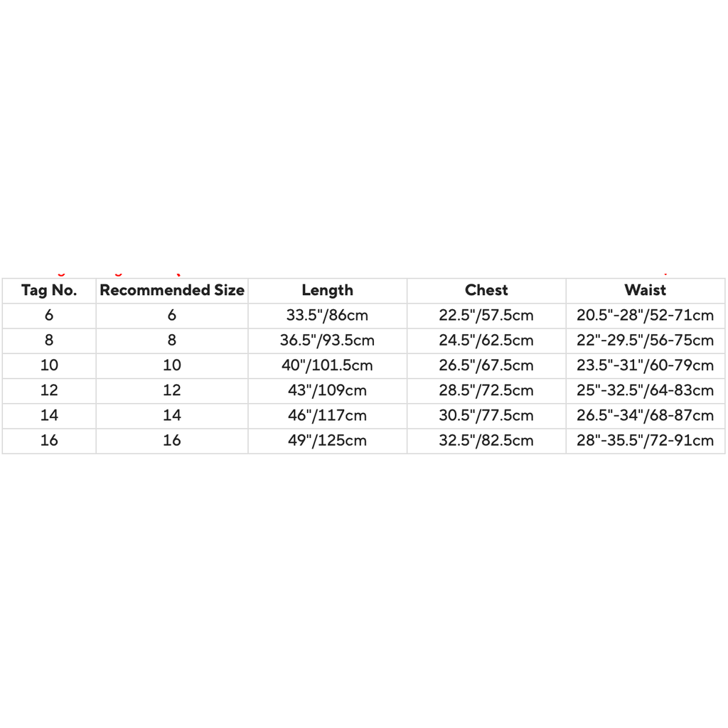Click the 25"-32.5"/64-83cm waist cell
Viewport: 728px width, 728px height.
(645, 390)
